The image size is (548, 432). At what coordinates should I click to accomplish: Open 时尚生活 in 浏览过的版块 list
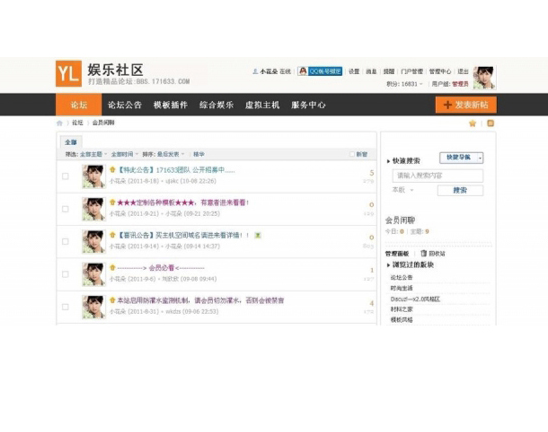(402, 288)
